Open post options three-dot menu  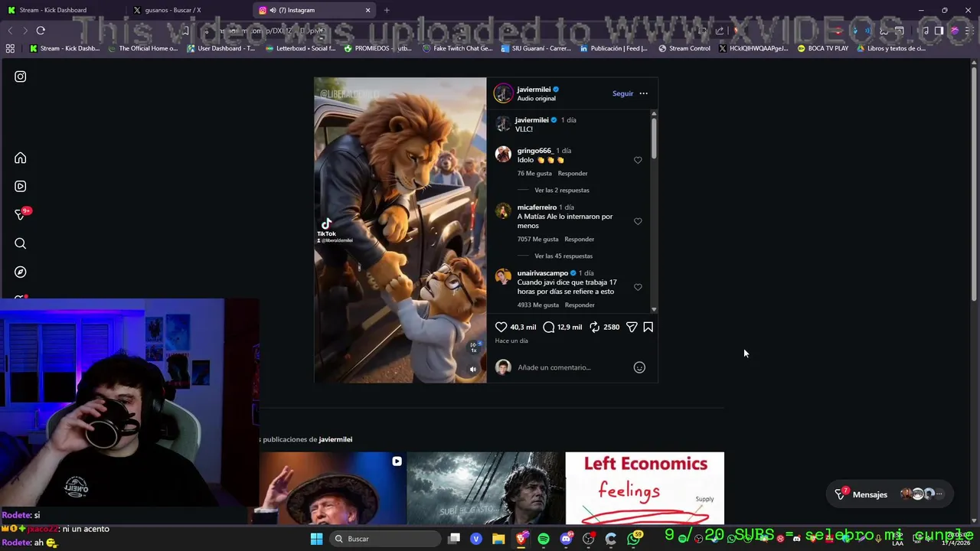(643, 93)
